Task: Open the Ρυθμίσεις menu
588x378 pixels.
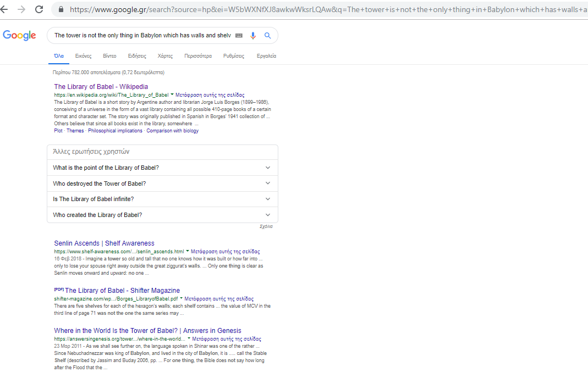Action: click(234, 56)
